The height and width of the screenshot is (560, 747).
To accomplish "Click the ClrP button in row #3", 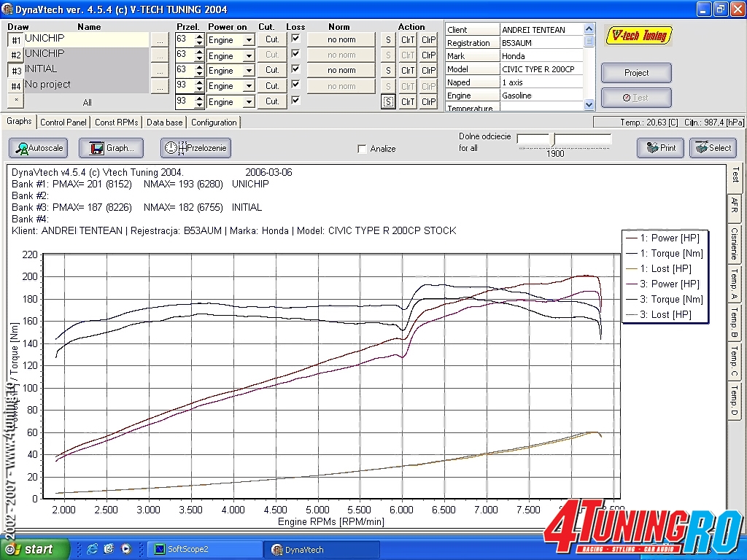I will 428,71.
